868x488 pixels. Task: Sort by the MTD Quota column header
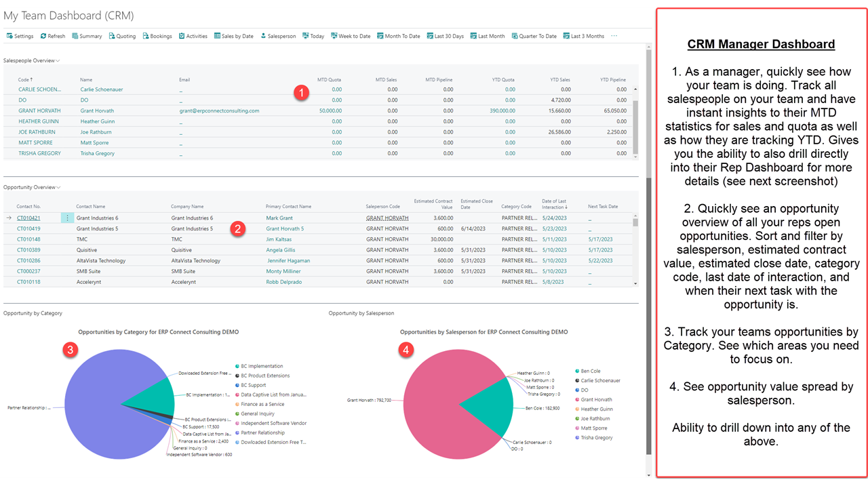pos(329,79)
